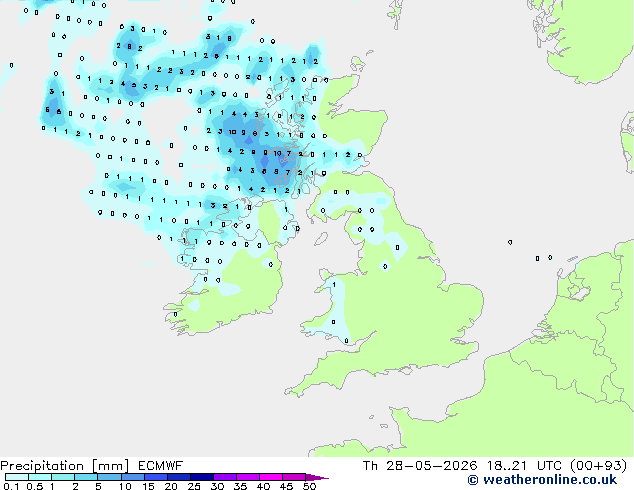Image resolution: width=634 pixels, height=490 pixels.
Task: Click the 1–2 mm legend color
Action: click(x=63, y=477)
